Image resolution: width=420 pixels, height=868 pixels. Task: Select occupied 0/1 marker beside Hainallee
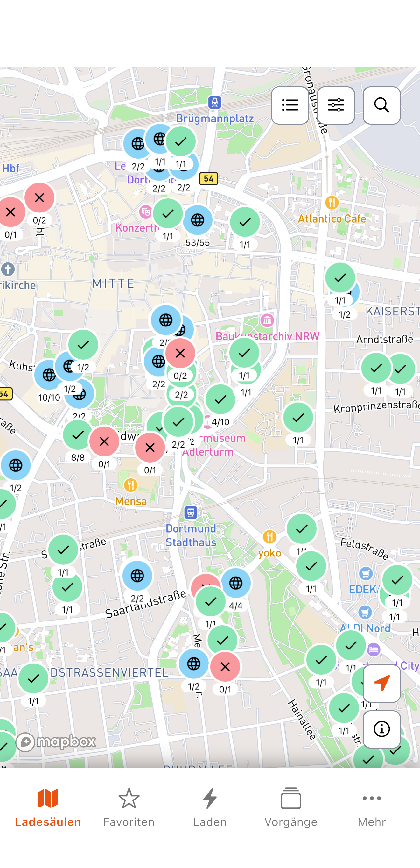(225, 667)
